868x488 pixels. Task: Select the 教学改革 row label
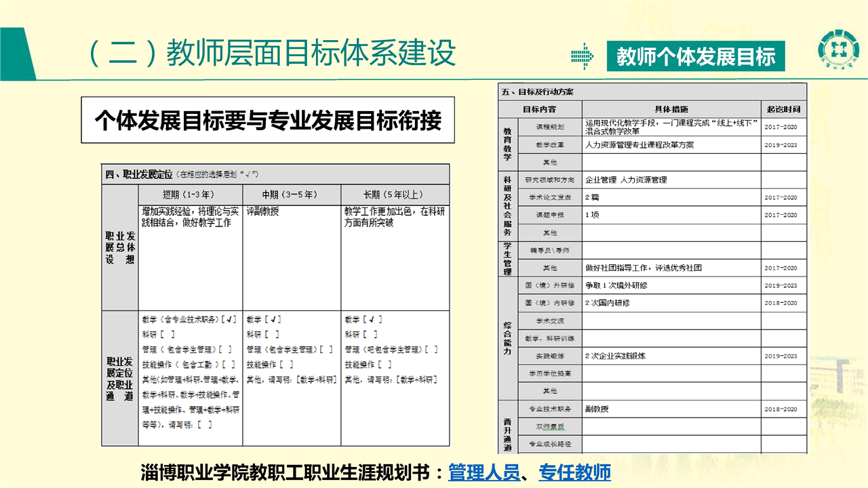[550, 144]
